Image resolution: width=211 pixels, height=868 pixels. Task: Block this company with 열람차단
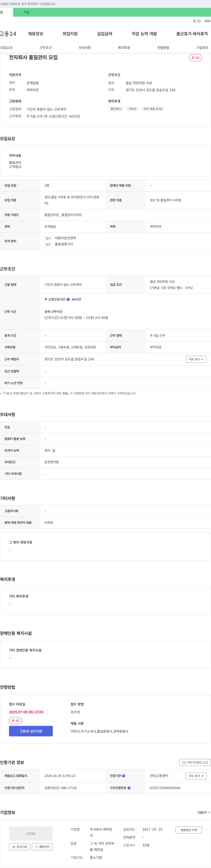click(x=42, y=847)
